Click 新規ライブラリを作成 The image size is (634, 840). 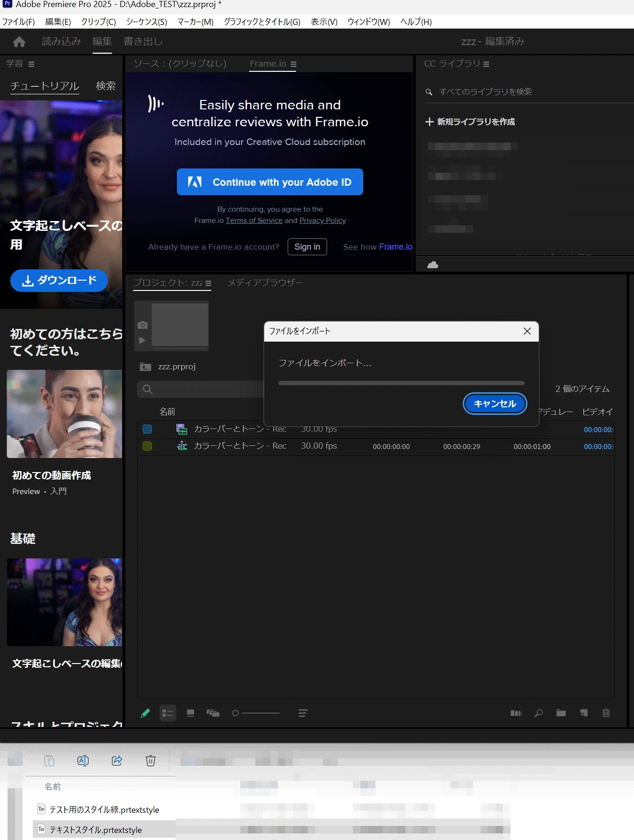click(x=476, y=122)
